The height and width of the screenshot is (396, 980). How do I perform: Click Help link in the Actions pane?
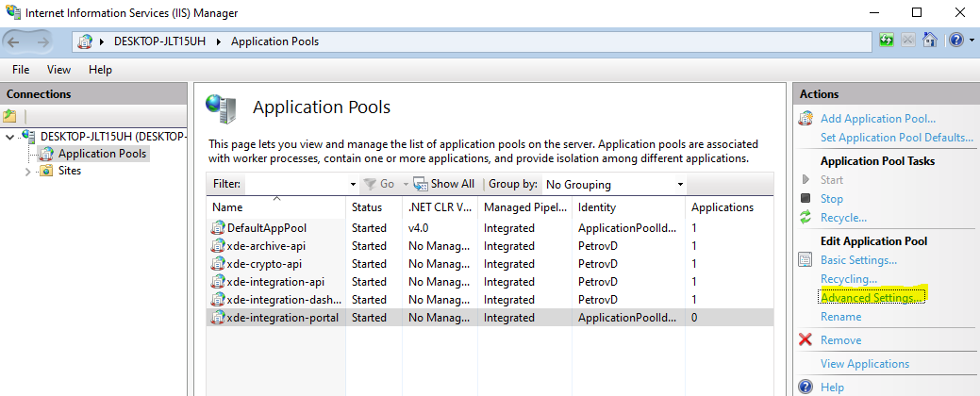832,388
